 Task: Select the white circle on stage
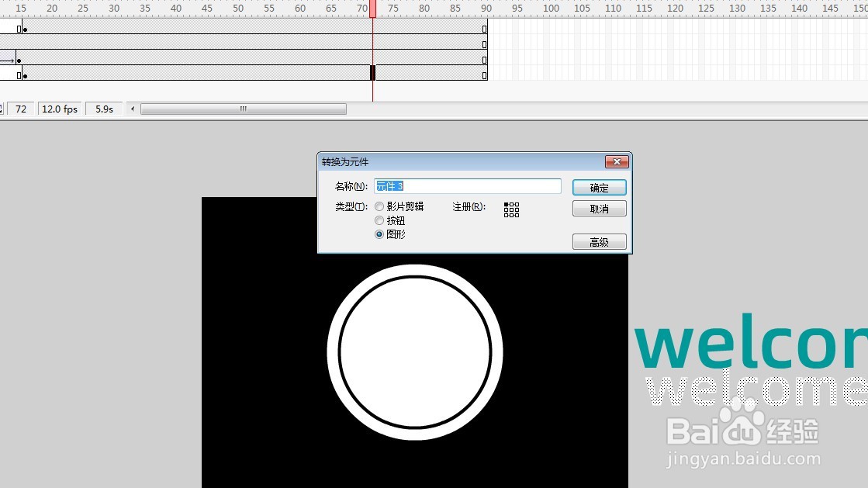(x=415, y=352)
